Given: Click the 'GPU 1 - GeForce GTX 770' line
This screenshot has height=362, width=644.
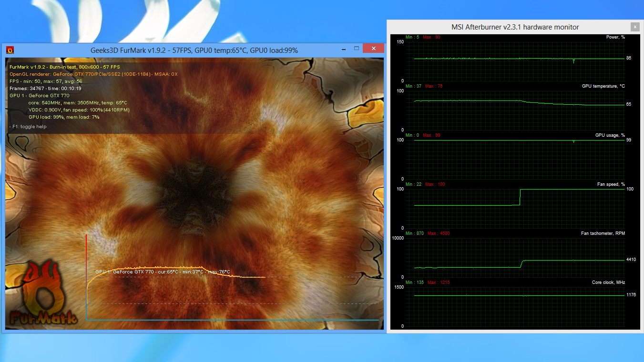Looking at the screenshot, I should (x=39, y=96).
